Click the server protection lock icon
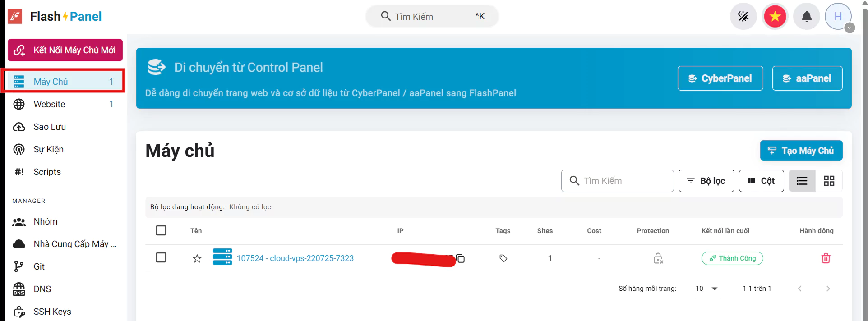This screenshot has width=868, height=321. (658, 258)
